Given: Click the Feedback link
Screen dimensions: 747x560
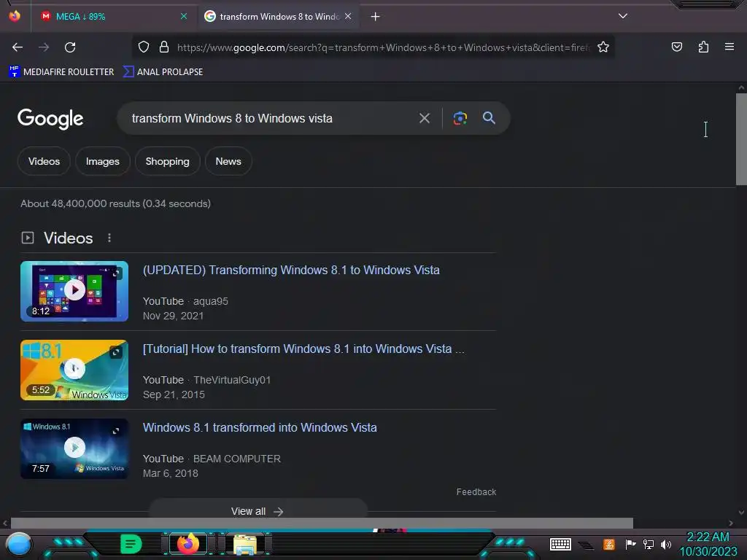Looking at the screenshot, I should 476,492.
